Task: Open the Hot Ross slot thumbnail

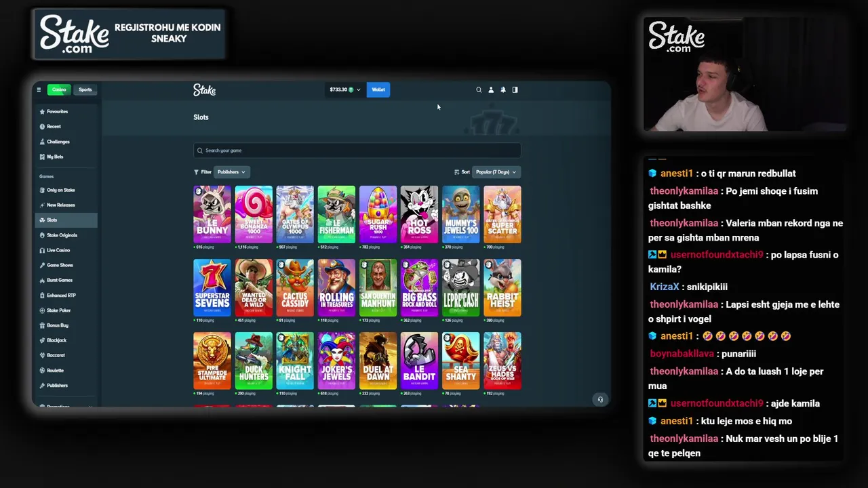Action: coord(419,214)
